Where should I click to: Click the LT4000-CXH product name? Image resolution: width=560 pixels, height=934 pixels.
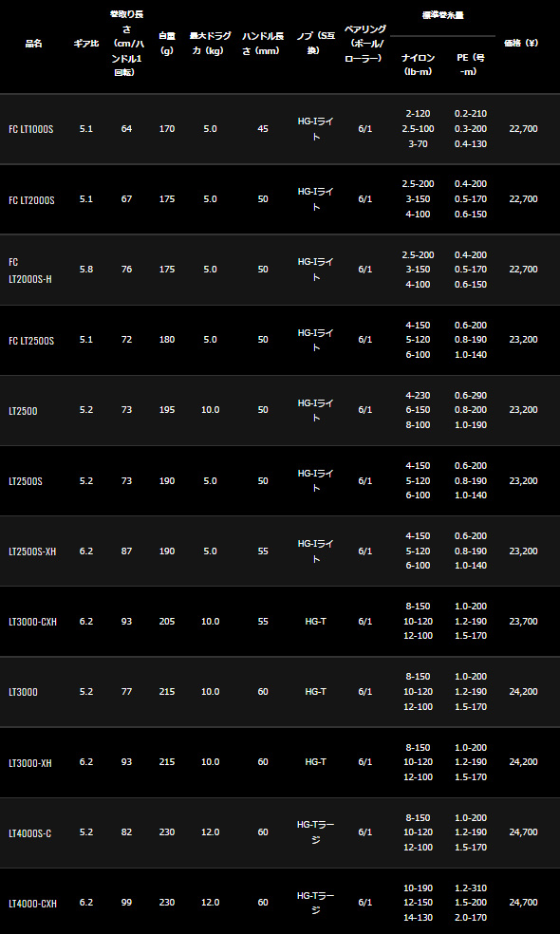coord(33,903)
